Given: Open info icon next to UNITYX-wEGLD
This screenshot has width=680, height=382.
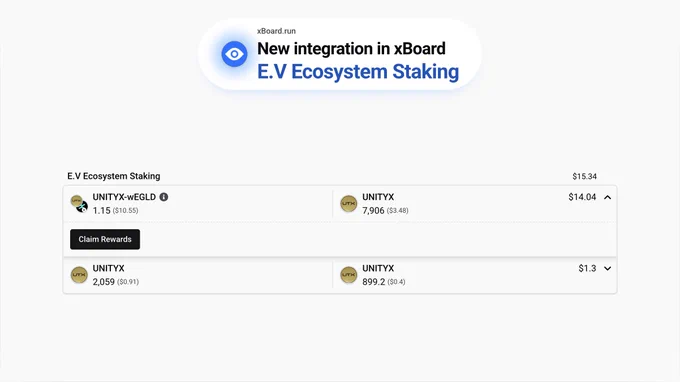Looking at the screenshot, I should (163, 197).
